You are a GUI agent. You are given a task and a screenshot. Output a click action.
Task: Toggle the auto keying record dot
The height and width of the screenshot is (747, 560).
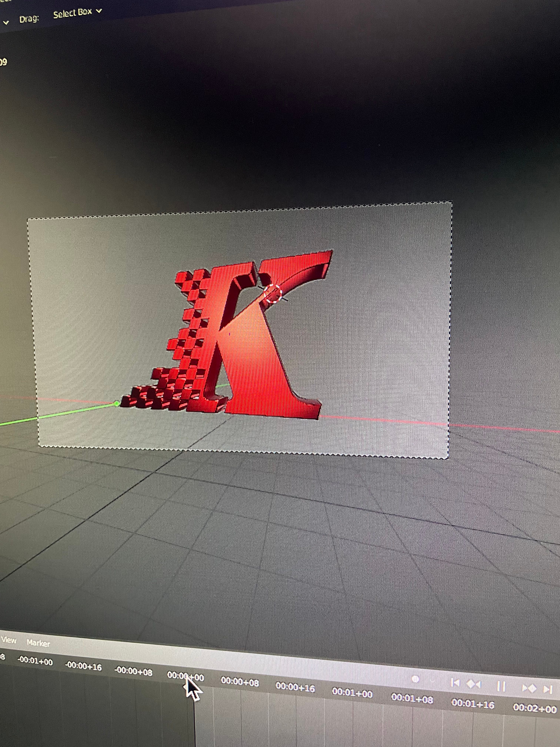[x=415, y=679]
